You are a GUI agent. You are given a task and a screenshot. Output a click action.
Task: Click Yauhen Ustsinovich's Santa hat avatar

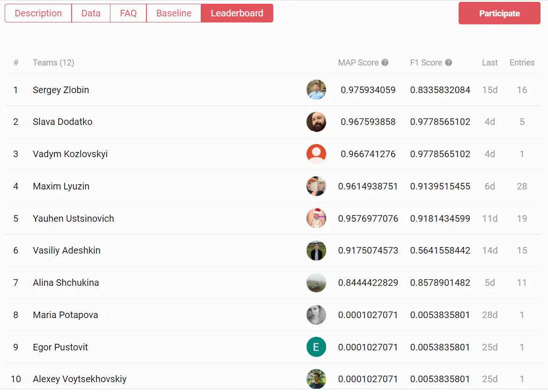pos(316,218)
